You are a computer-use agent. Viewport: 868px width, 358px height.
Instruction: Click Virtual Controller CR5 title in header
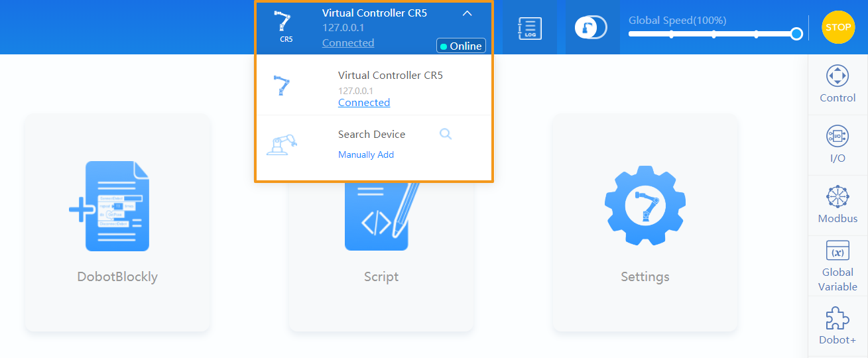pos(375,13)
